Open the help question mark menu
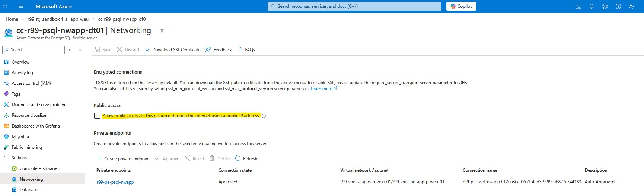The width and height of the screenshot is (644, 196). [618, 6]
